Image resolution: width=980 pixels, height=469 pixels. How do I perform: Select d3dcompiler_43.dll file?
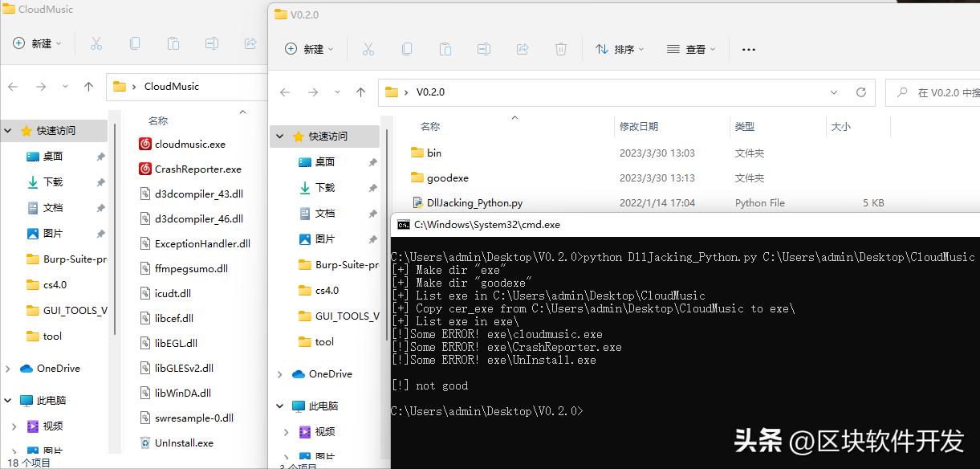(191, 194)
